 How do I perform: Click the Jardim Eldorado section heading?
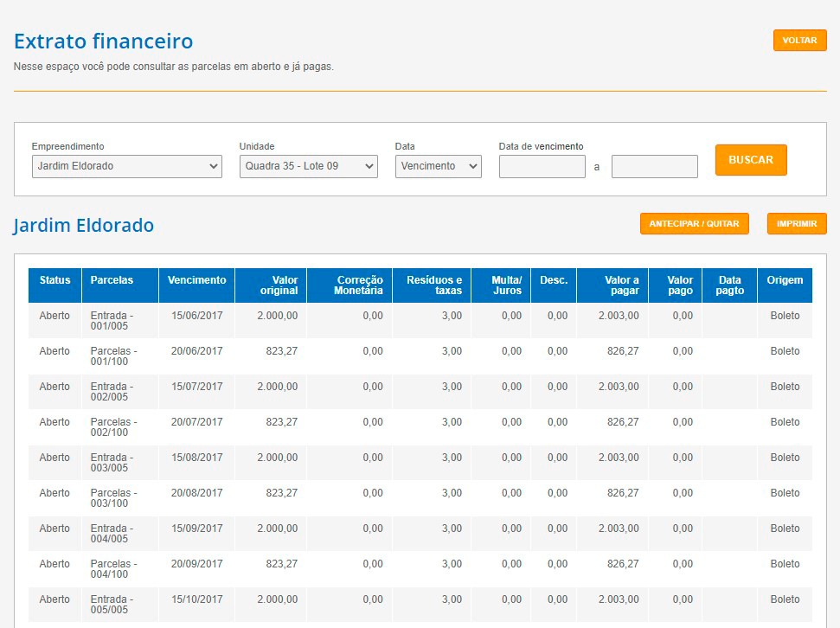[x=84, y=223]
